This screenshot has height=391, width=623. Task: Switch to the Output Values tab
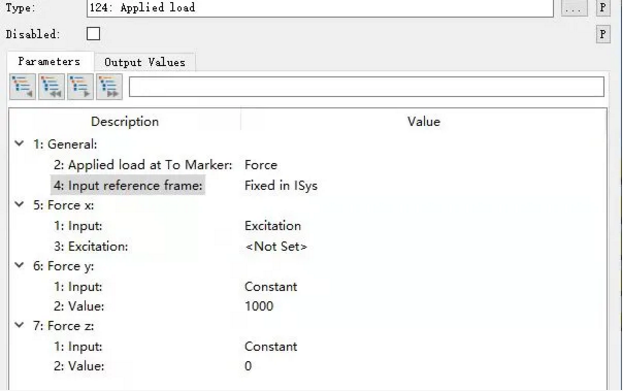click(145, 62)
